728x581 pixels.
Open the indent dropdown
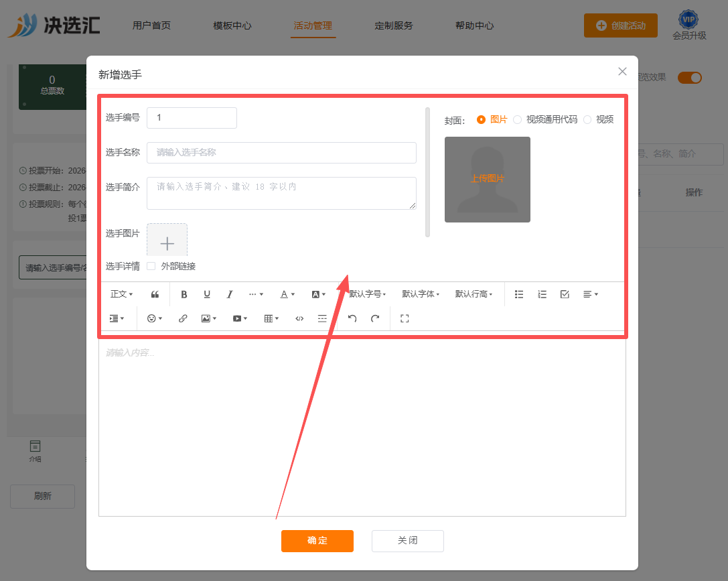pyautogui.click(x=117, y=318)
